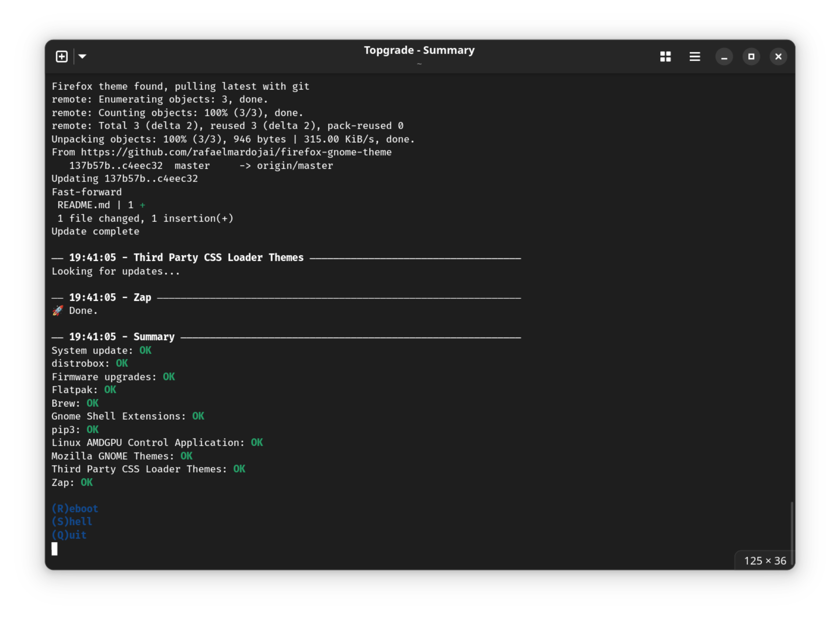
Task: Click the Topgrade - Summary window title
Action: tap(419, 50)
